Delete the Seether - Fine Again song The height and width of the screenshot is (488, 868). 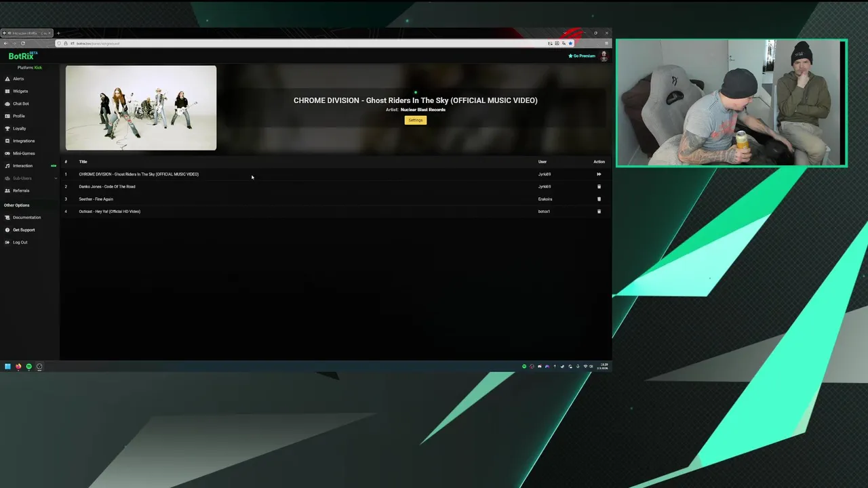tap(599, 199)
